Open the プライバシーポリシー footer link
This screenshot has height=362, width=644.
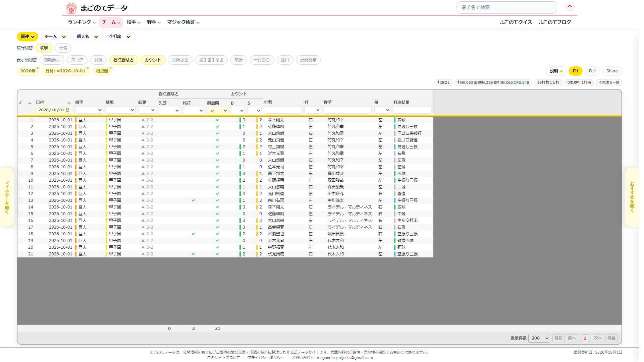[x=266, y=358]
